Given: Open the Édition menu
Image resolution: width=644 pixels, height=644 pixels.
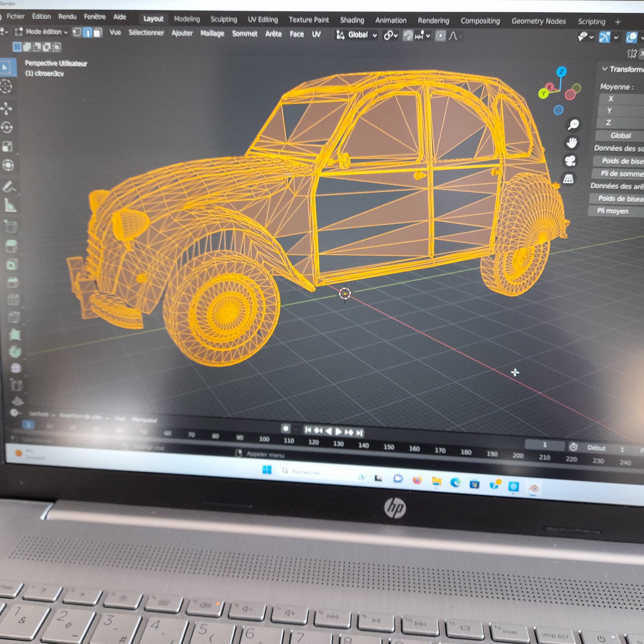Looking at the screenshot, I should [x=41, y=16].
